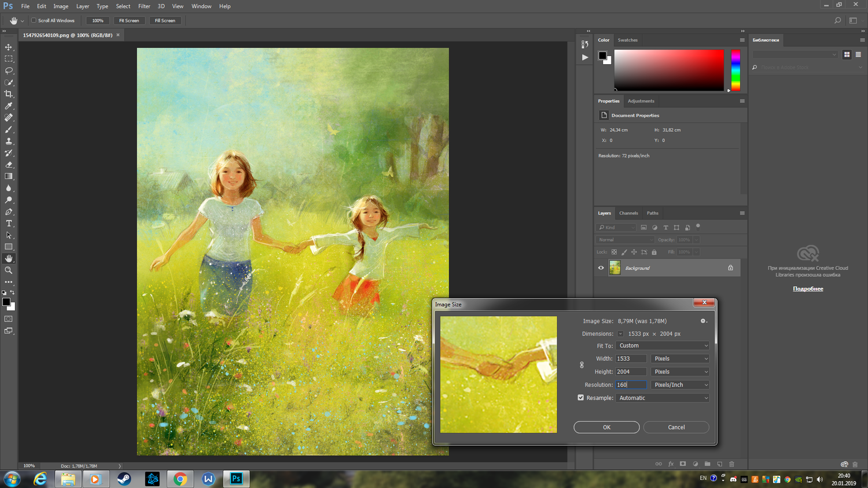The width and height of the screenshot is (868, 488).
Task: Select the History Brush tool
Action: [9, 153]
